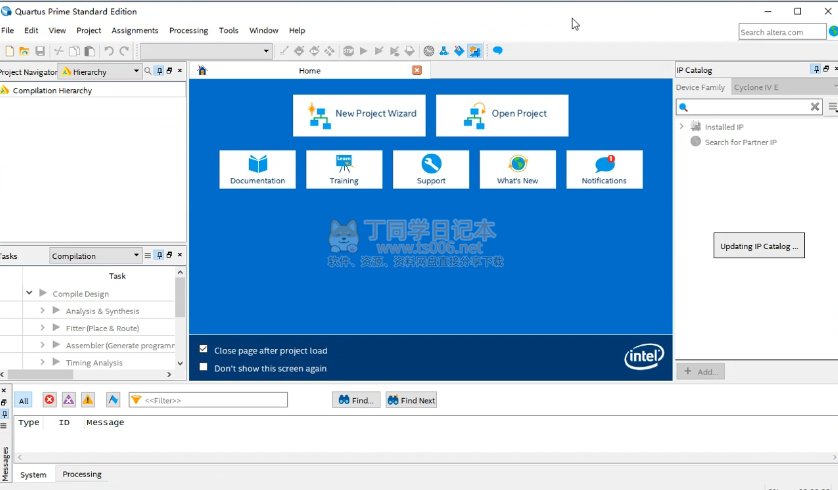Click the Open Project button

[502, 115]
